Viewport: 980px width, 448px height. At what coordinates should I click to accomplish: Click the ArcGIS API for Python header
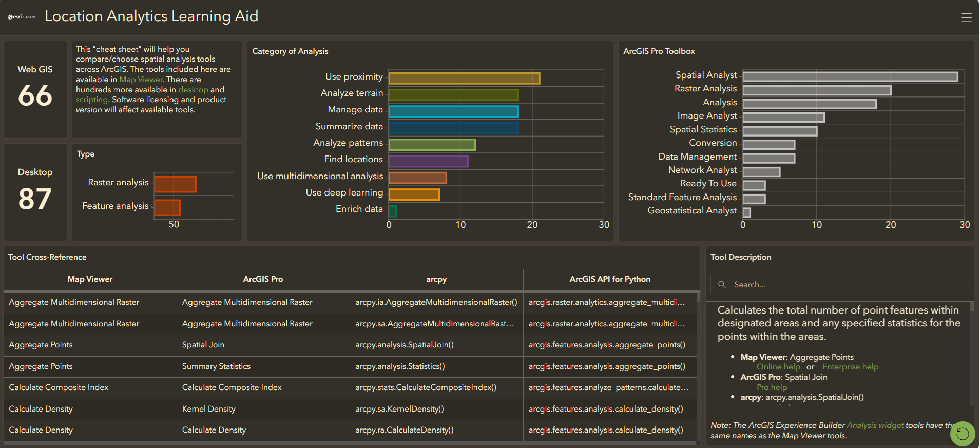point(610,279)
